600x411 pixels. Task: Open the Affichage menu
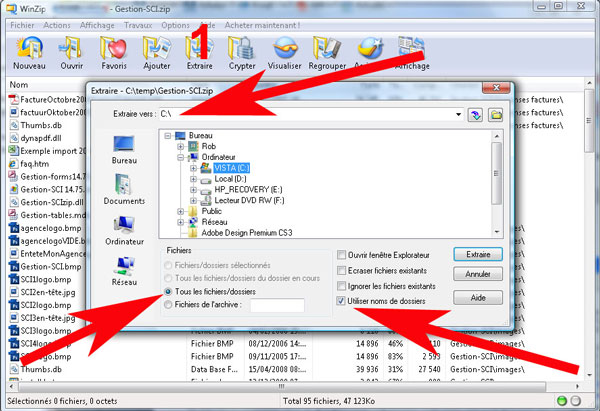[97, 25]
